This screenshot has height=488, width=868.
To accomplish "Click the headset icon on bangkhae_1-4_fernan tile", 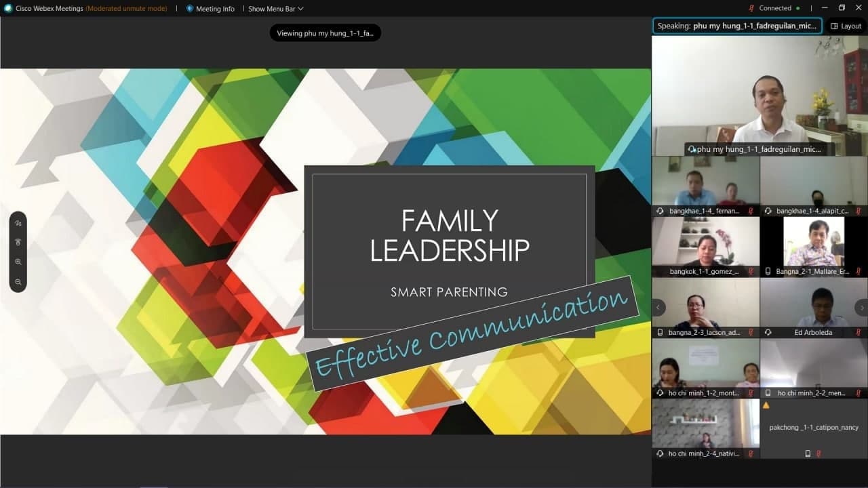I will [660, 211].
